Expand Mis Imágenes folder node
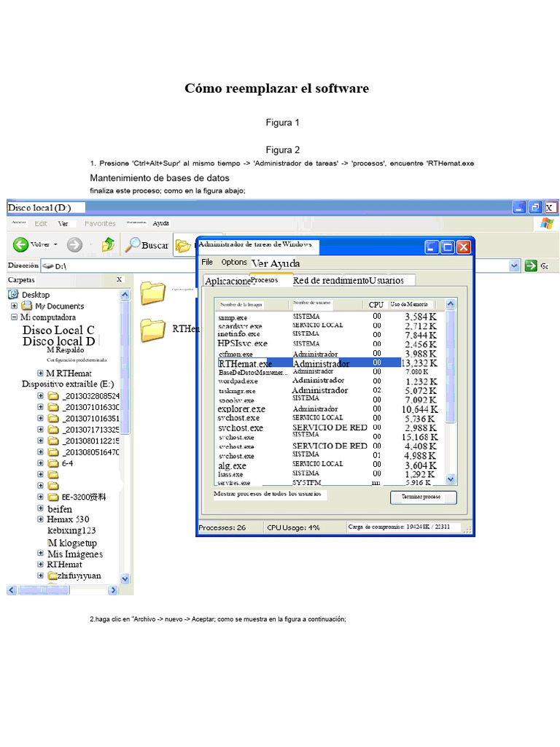 tap(41, 553)
